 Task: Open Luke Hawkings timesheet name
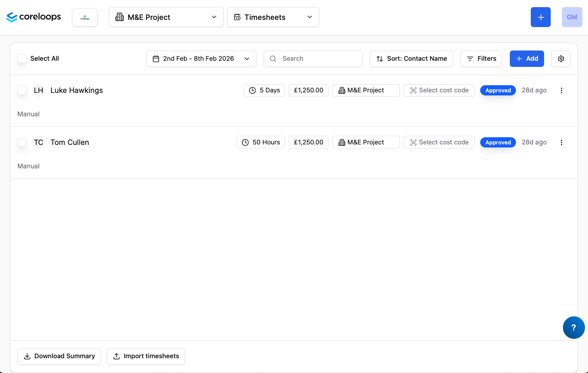(x=77, y=90)
